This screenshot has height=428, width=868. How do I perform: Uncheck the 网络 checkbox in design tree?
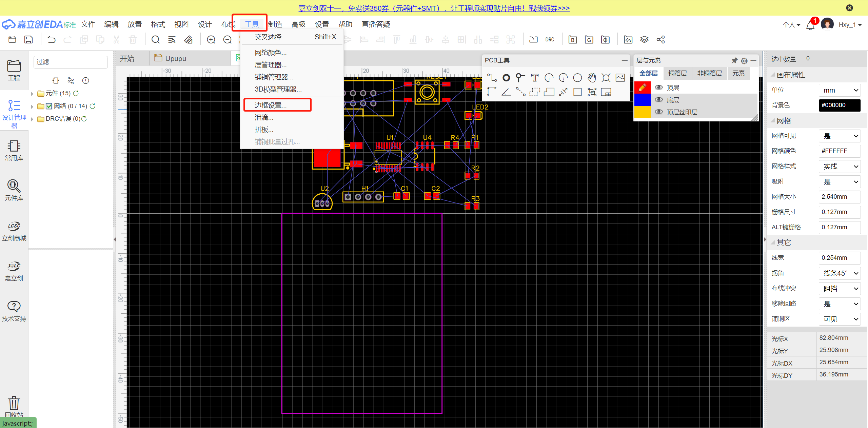[49, 106]
